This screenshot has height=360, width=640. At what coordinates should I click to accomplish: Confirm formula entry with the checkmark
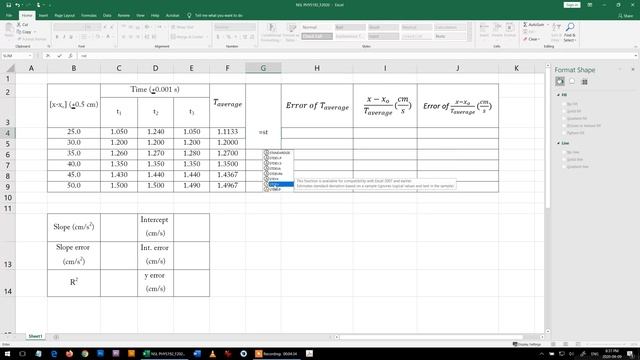click(59, 56)
